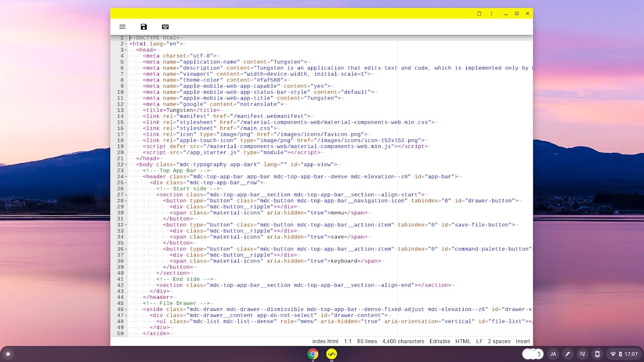Collapse the div on line 25
644x362 pixels.
pos(126,183)
